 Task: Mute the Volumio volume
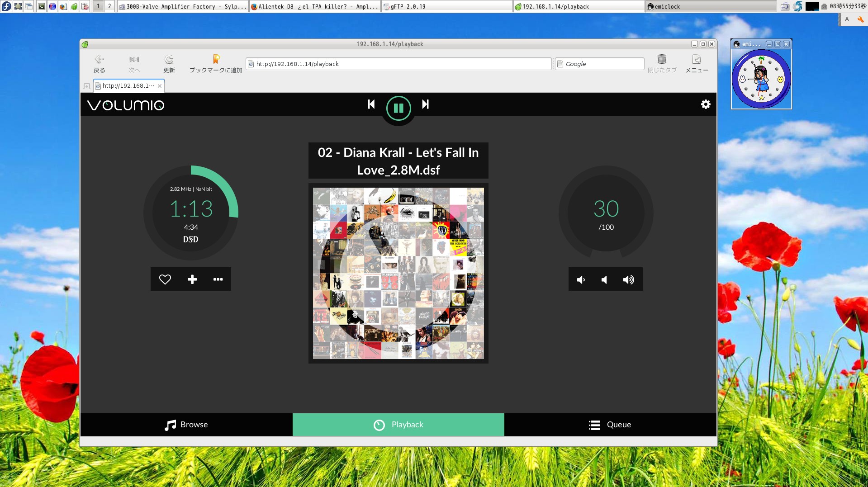click(581, 279)
